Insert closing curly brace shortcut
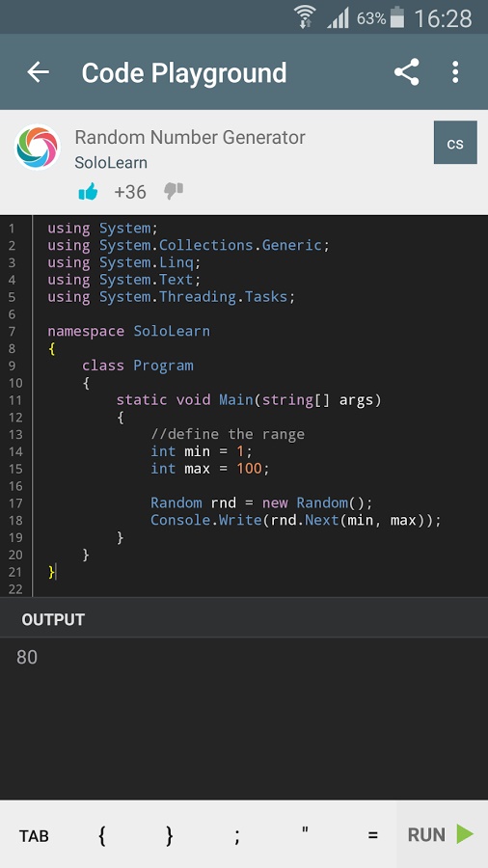 pyautogui.click(x=170, y=835)
